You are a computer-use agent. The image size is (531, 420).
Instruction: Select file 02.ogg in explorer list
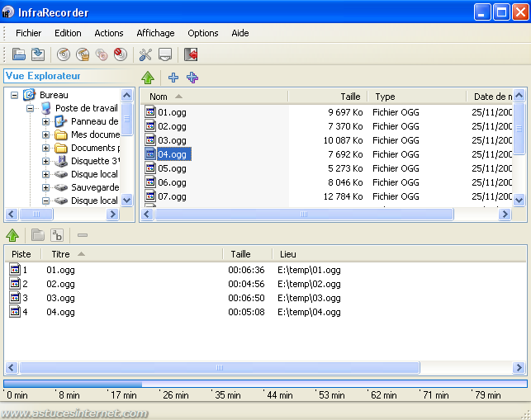pyautogui.click(x=172, y=126)
